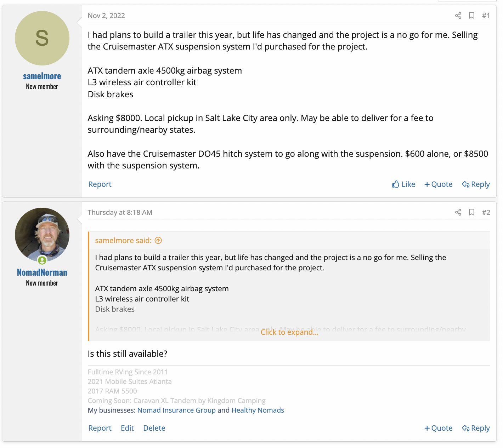This screenshot has width=503, height=448.
Task: Expand the quoted post with Click to expand
Action: [x=289, y=332]
